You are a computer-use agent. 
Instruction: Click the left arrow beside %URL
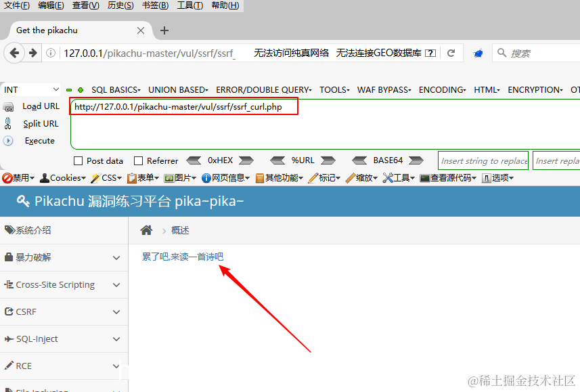[277, 160]
